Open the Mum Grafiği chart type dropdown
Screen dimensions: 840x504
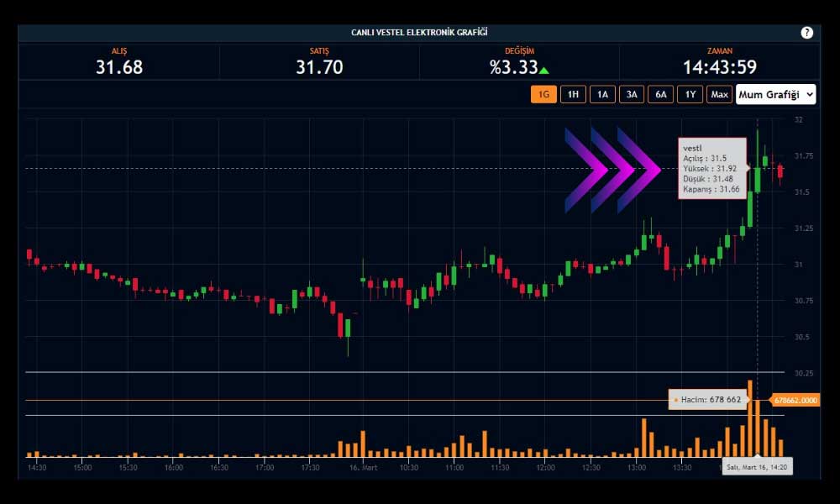(x=775, y=94)
